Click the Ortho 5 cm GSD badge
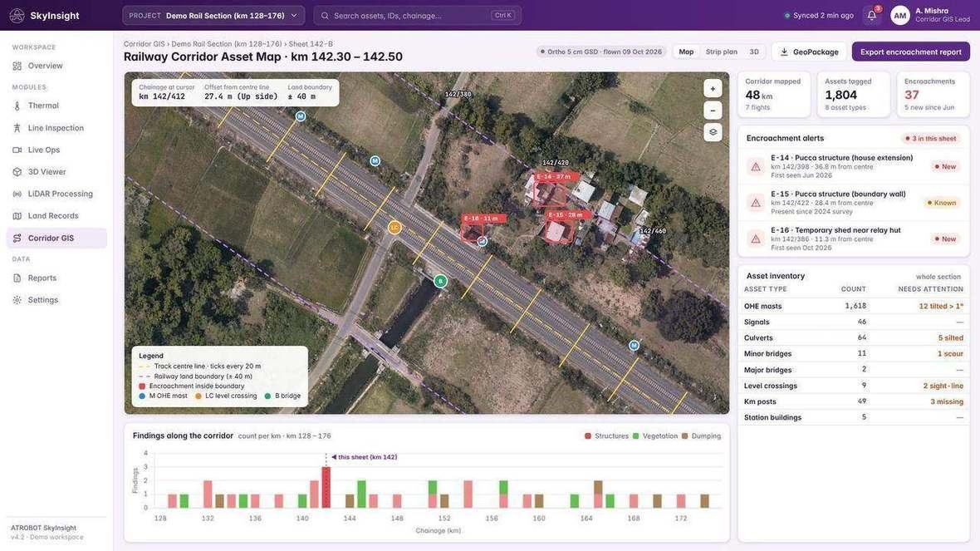980x551 pixels. pyautogui.click(x=601, y=52)
